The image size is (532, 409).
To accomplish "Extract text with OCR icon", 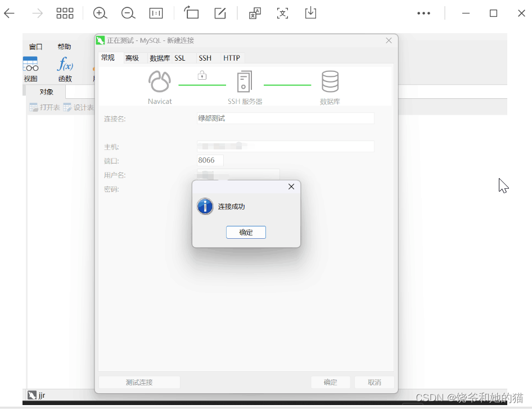I will pyautogui.click(x=283, y=13).
